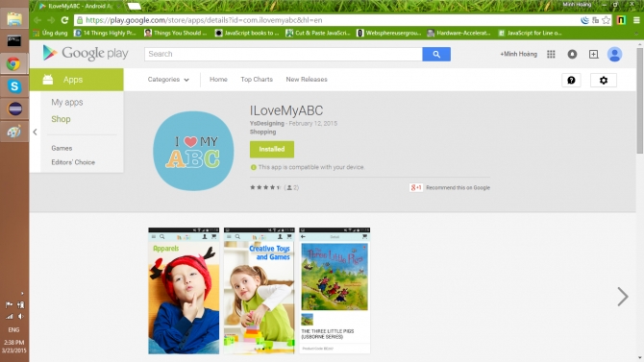
Task: Open the Google apps grid icon
Action: [x=551, y=54]
